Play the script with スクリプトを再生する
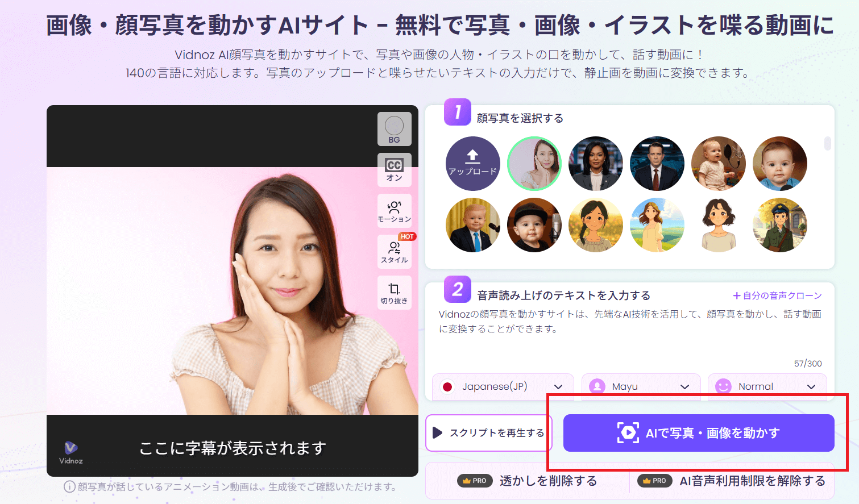 (489, 432)
